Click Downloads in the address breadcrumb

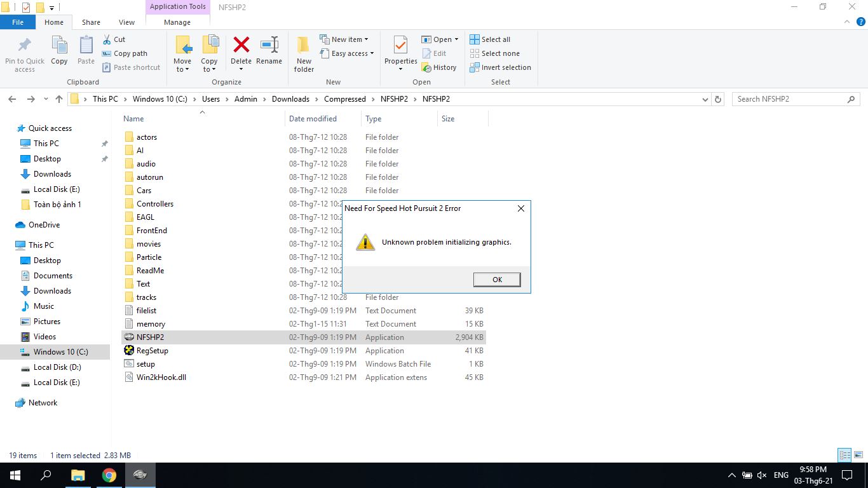[x=290, y=99]
